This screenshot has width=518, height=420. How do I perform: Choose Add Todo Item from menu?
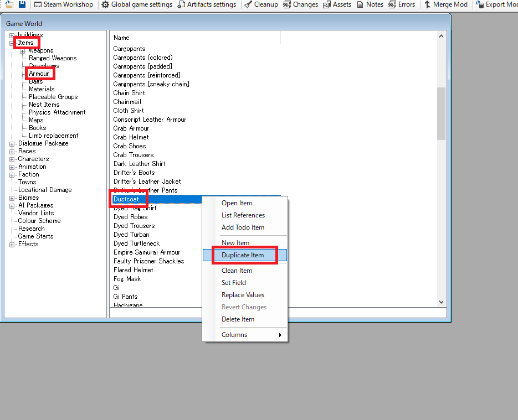click(x=245, y=227)
